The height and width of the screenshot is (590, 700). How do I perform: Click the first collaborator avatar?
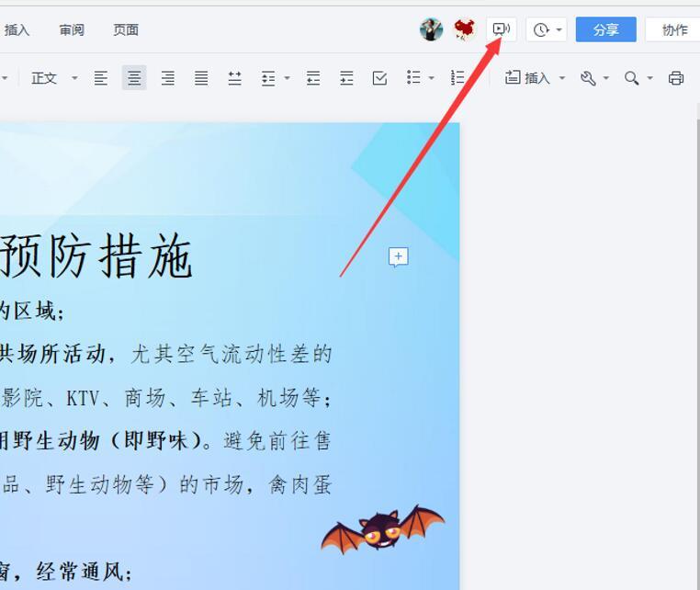[x=431, y=29]
